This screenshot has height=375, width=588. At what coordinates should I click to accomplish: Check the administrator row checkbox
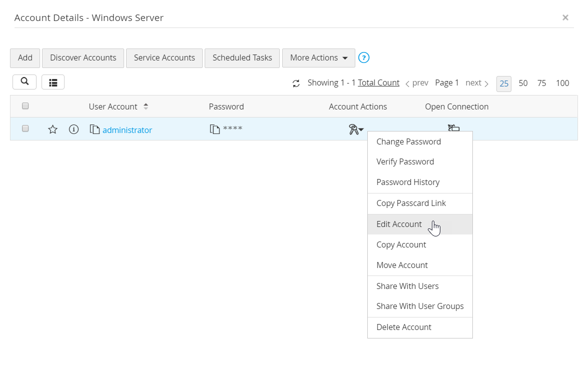(x=26, y=128)
